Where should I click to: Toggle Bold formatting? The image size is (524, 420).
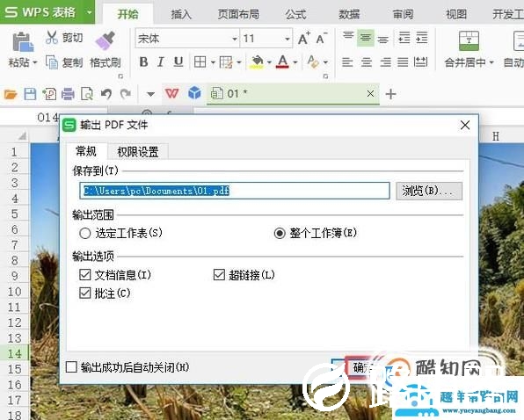pyautogui.click(x=143, y=62)
